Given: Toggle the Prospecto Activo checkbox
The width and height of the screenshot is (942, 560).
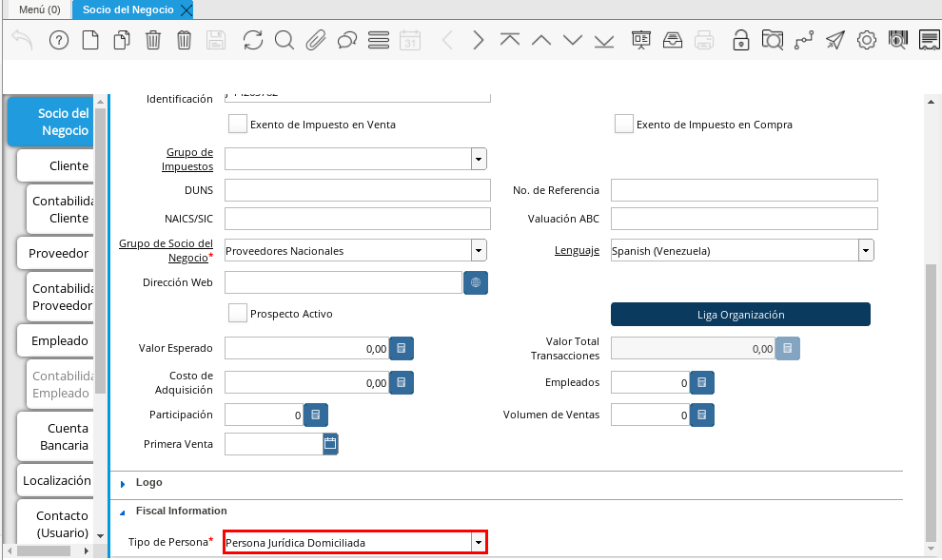Looking at the screenshot, I should tap(238, 314).
